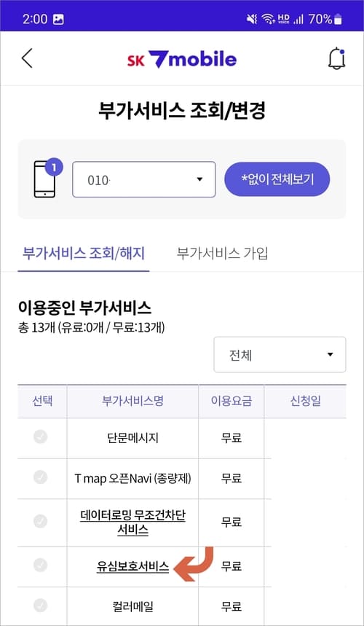Open 데이터로밍 무조건차단 서비스 link
This screenshot has width=364, height=626.
(132, 523)
